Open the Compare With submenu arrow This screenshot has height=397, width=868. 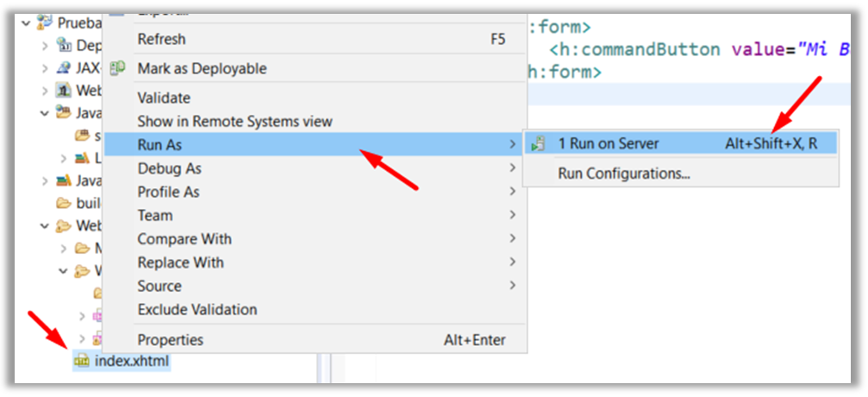(513, 239)
